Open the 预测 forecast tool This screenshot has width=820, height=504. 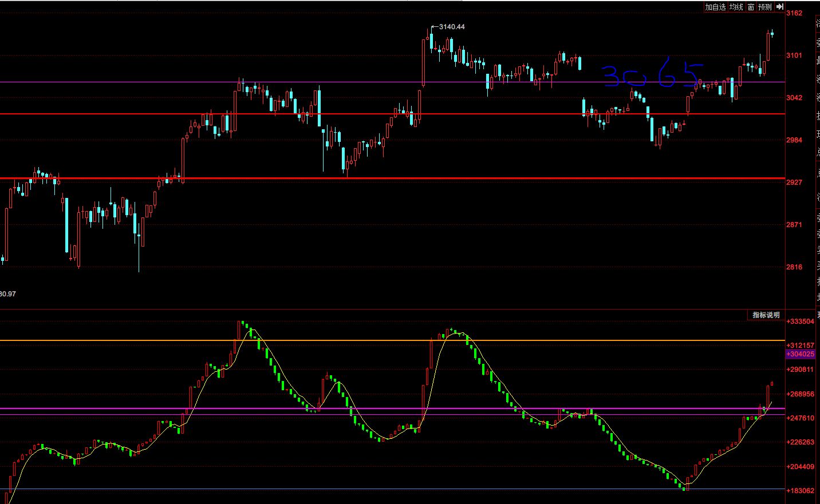point(765,7)
